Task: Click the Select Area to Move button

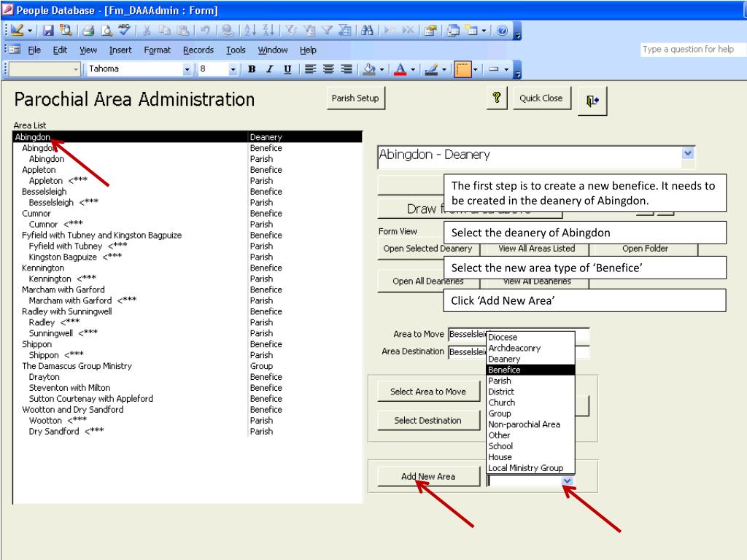Action: point(428,392)
